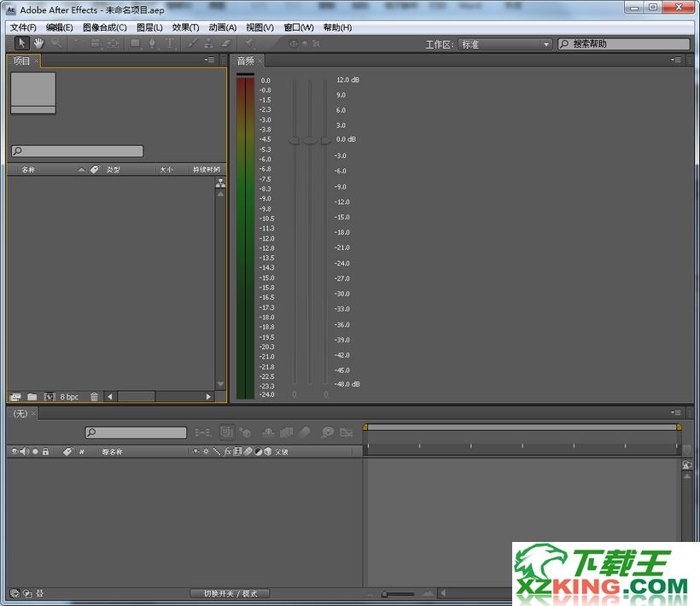Expand or collapse Layer Switches pane
The image size is (700, 606).
[15, 593]
